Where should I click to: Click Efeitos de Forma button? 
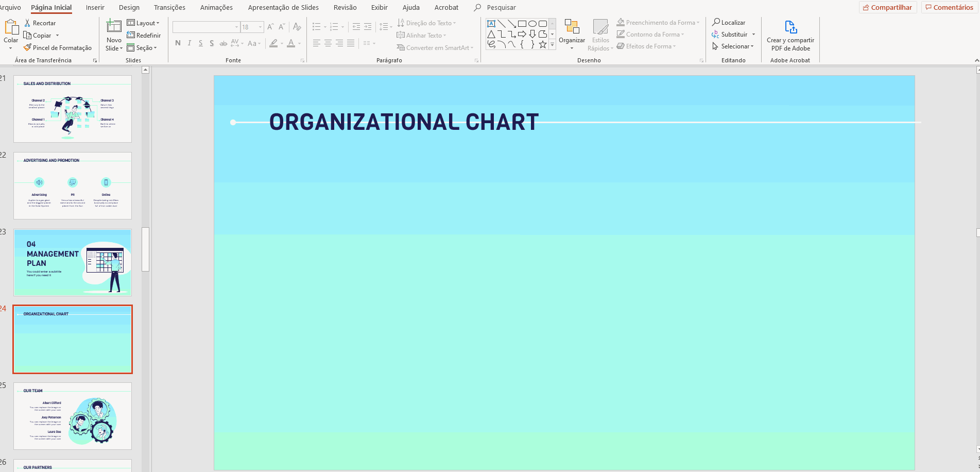click(646, 46)
